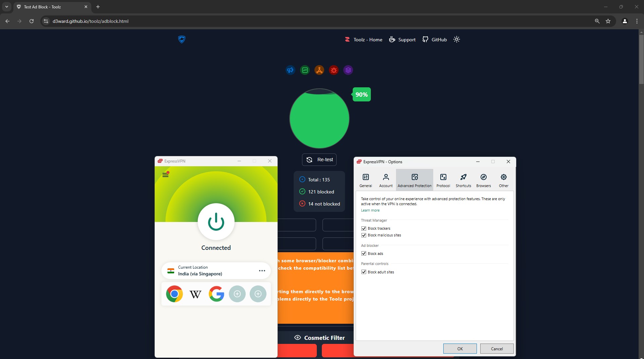Viewport: 644px width, 359px height.
Task: Launch the Chrome shortcut in ExpressVPN
Action: click(x=175, y=294)
